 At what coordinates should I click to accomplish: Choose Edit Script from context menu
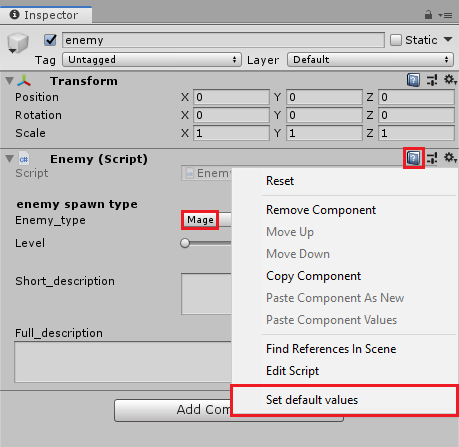coord(292,371)
